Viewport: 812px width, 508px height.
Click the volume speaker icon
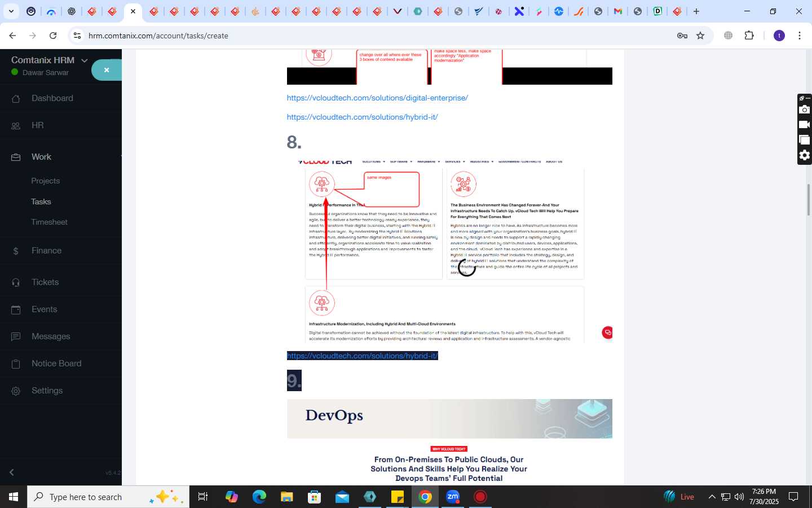click(739, 497)
